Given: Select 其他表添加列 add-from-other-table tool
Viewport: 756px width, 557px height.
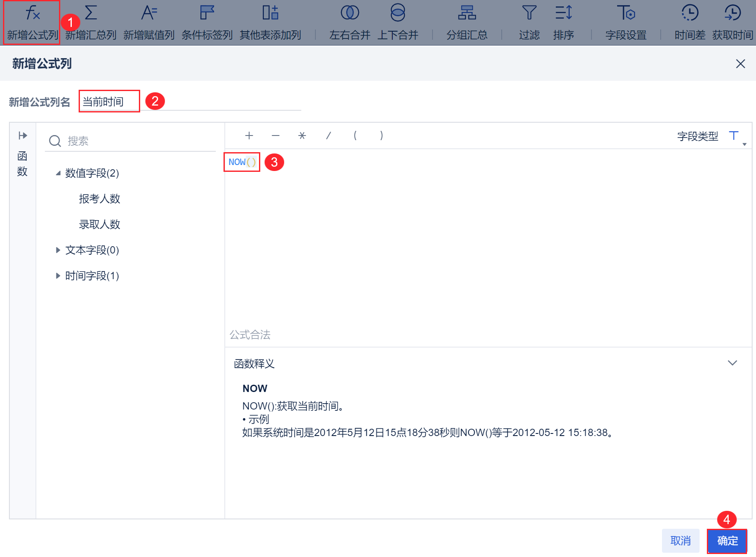Looking at the screenshot, I should point(270,23).
